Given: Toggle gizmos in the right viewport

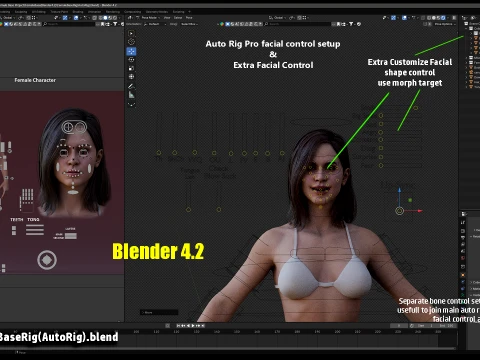Looking at the screenshot, I should pos(393,18).
